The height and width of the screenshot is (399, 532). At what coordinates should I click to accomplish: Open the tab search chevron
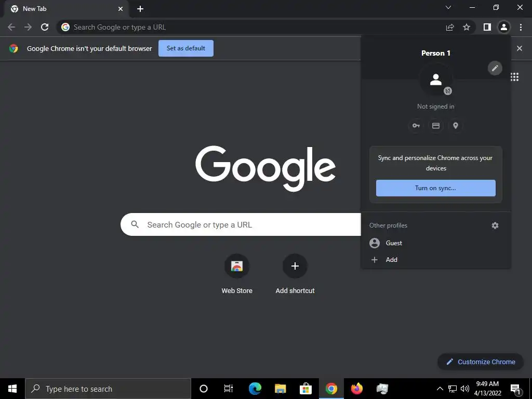point(448,7)
